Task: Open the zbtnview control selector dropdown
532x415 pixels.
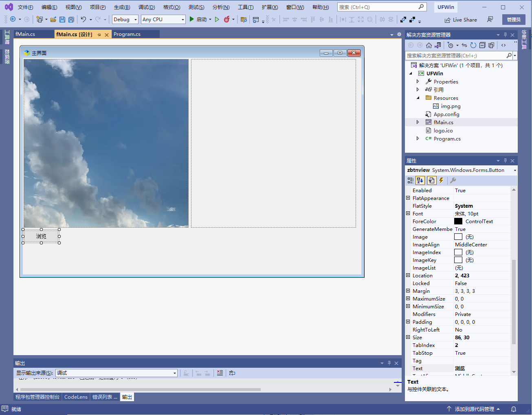Action: [x=515, y=170]
